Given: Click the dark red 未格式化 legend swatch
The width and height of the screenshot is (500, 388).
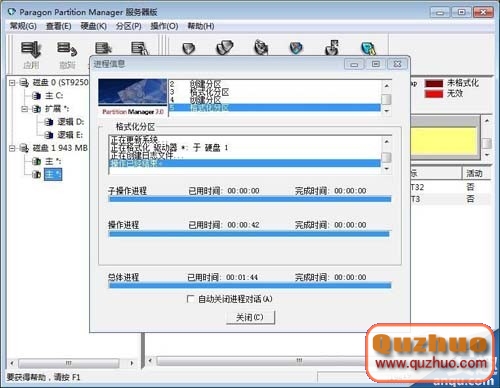Looking at the screenshot, I should coord(434,83).
